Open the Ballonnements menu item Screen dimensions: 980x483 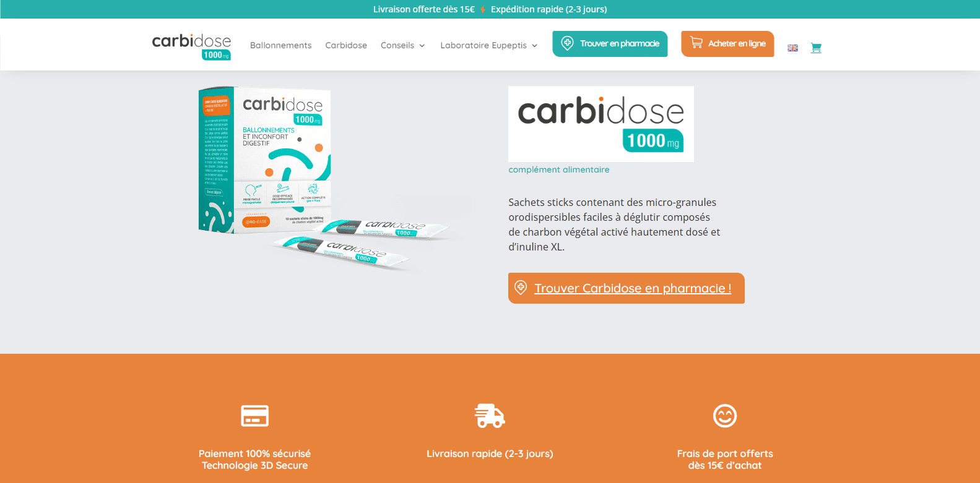pyautogui.click(x=281, y=45)
